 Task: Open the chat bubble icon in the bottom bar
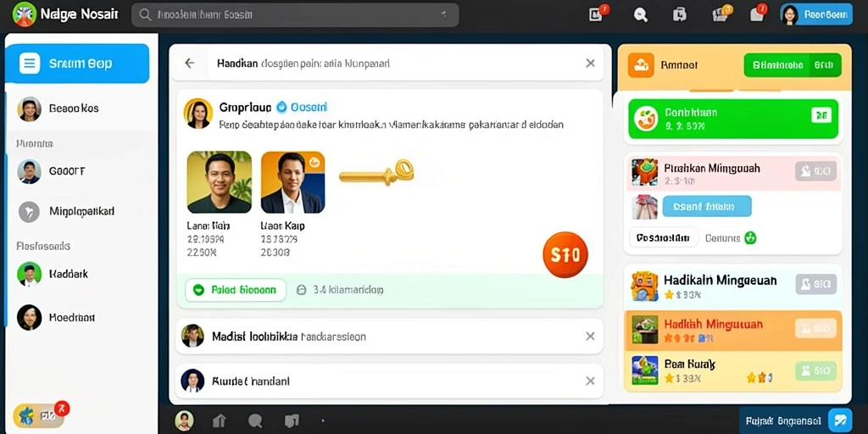coord(255,421)
